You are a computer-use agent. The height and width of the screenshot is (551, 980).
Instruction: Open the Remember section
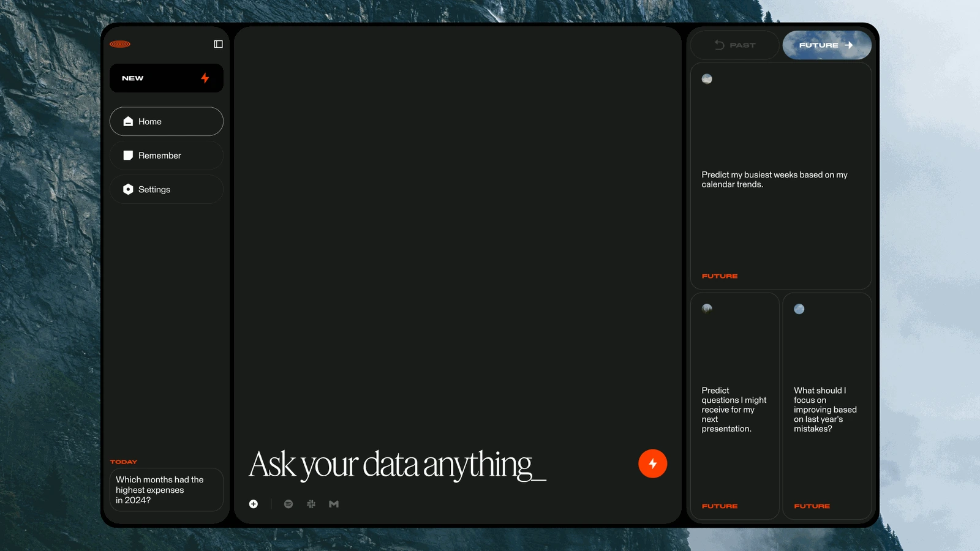coord(167,156)
